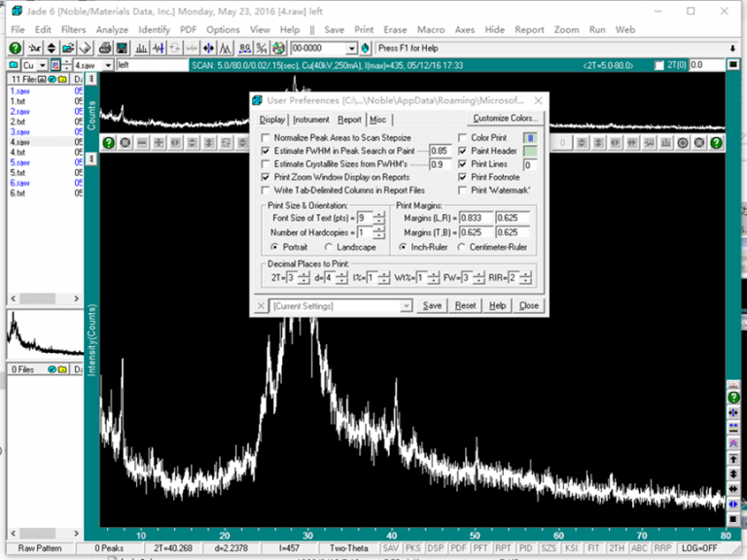The width and height of the screenshot is (747, 560).
Task: Open the Cu anode element dropdown
Action: pos(43,65)
